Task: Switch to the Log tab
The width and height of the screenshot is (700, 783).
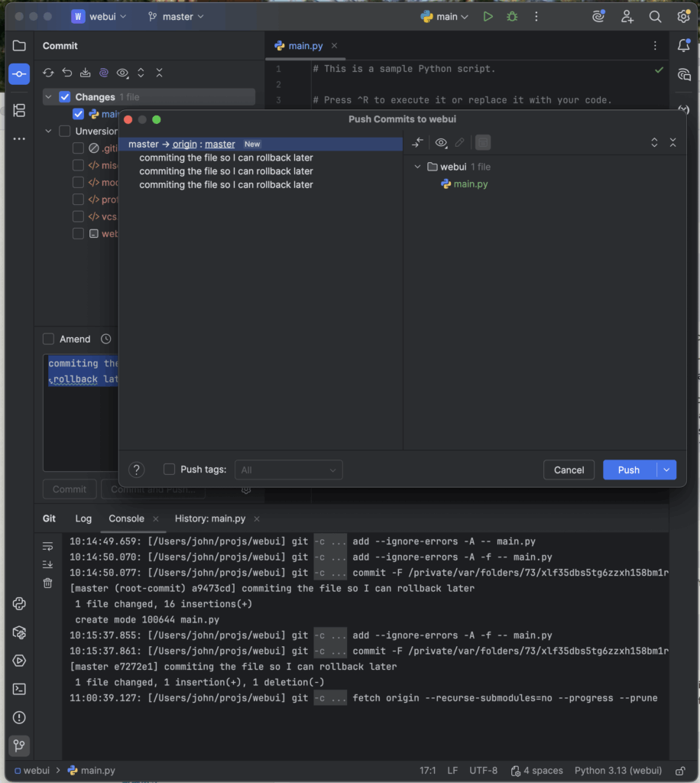Action: pyautogui.click(x=83, y=519)
